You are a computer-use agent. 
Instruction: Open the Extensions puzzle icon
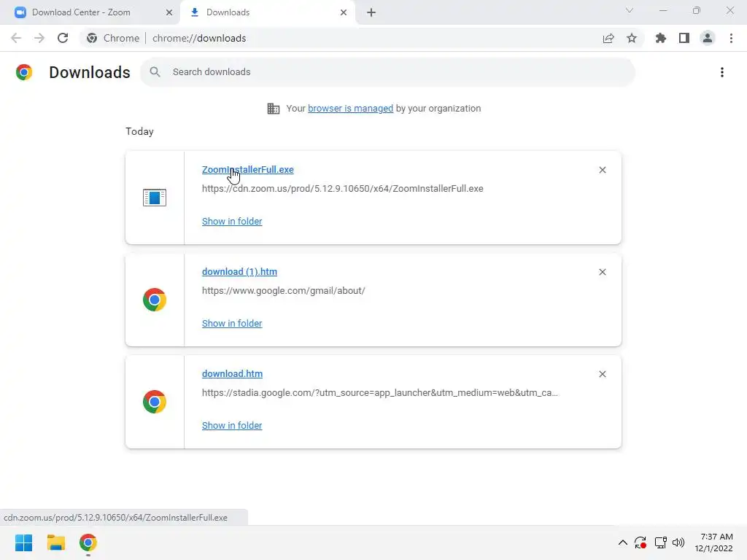[x=661, y=38]
